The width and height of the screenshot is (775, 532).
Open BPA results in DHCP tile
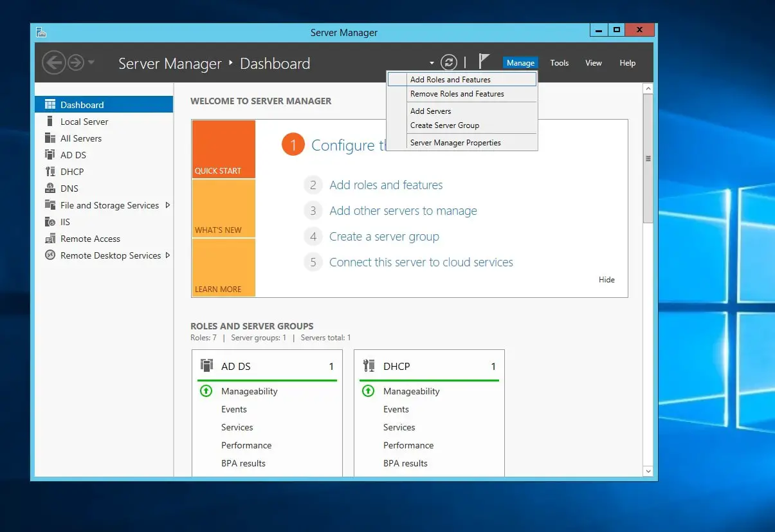(x=405, y=463)
